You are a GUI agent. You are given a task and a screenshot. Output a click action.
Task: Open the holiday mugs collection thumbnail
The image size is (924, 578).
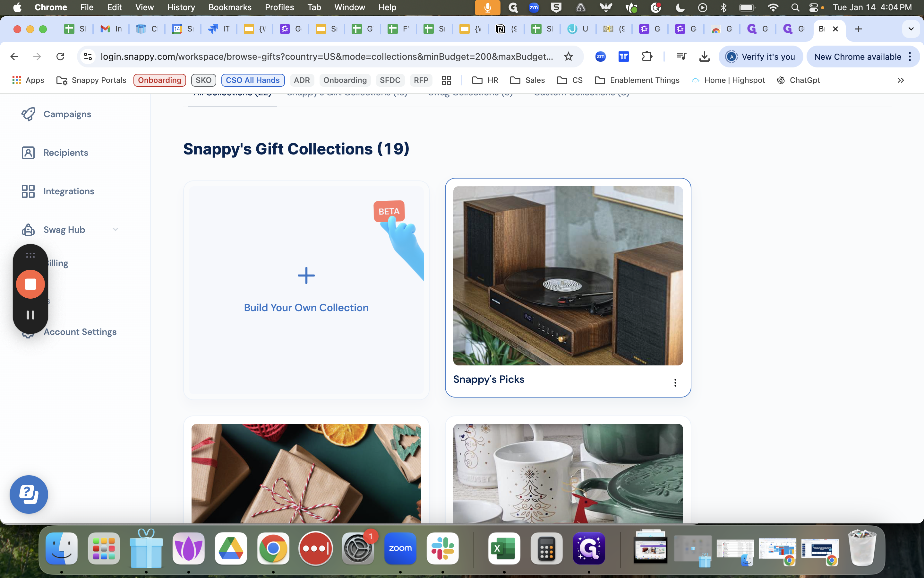click(x=568, y=473)
